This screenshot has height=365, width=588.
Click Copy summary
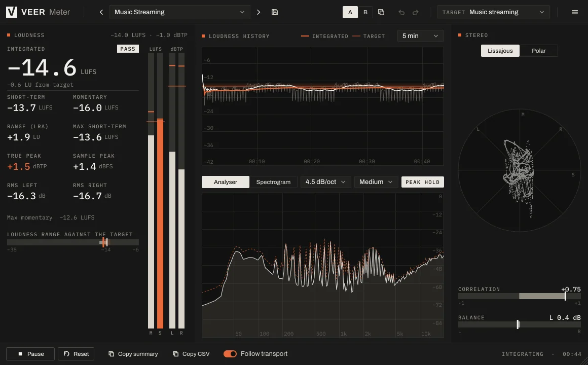pos(133,354)
